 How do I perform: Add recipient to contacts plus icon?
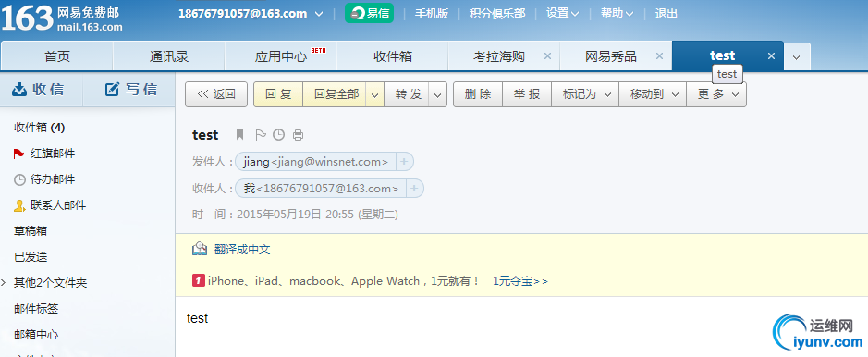pyautogui.click(x=415, y=188)
